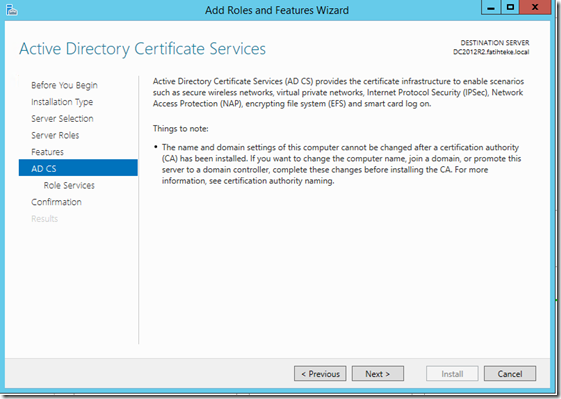Viewport: 561px width, 399px height.
Task: Jump to Server Roles step
Action: (x=55, y=135)
